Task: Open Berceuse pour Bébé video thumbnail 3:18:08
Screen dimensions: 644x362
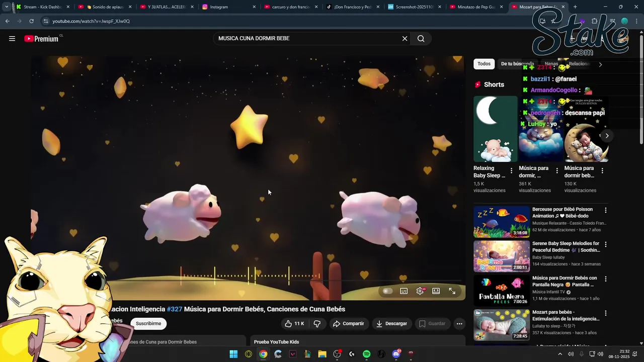Action: click(x=502, y=222)
